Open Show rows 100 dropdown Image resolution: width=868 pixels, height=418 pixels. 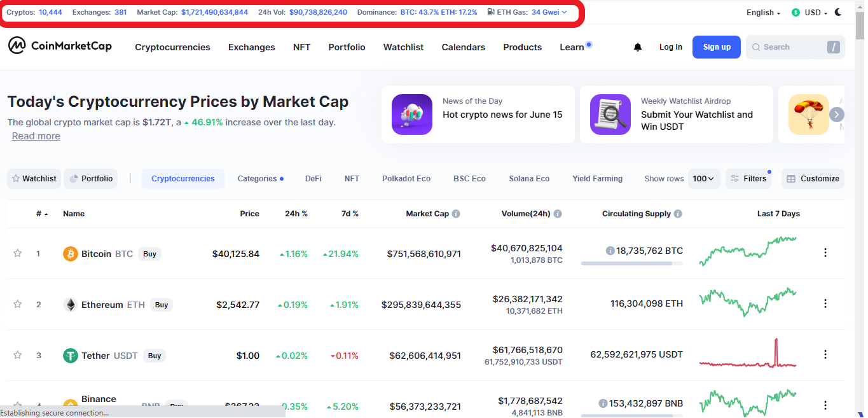coord(703,179)
